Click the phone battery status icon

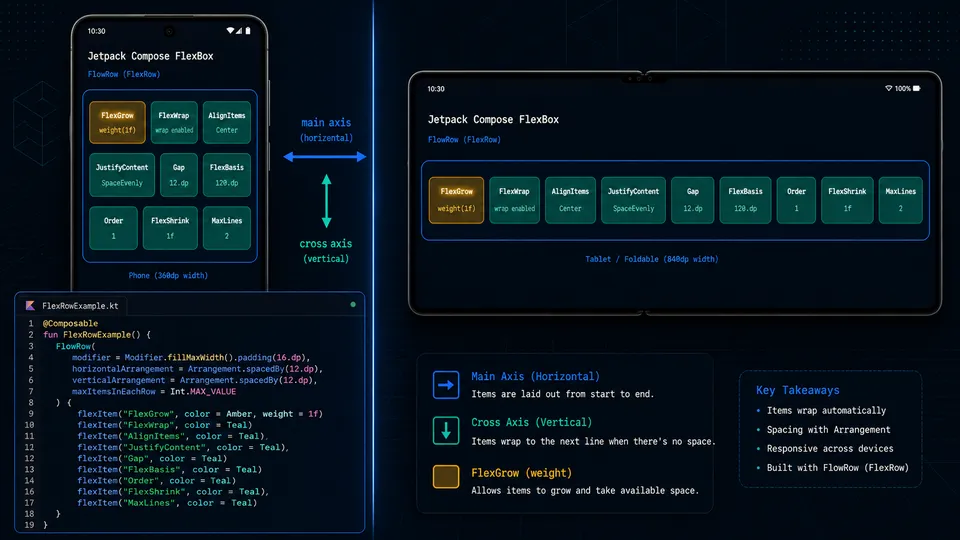[x=248, y=31]
